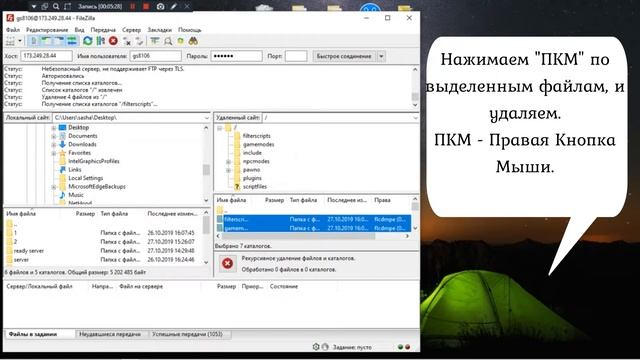
Task: Select the Links folder in local tree
Action: tap(75, 169)
